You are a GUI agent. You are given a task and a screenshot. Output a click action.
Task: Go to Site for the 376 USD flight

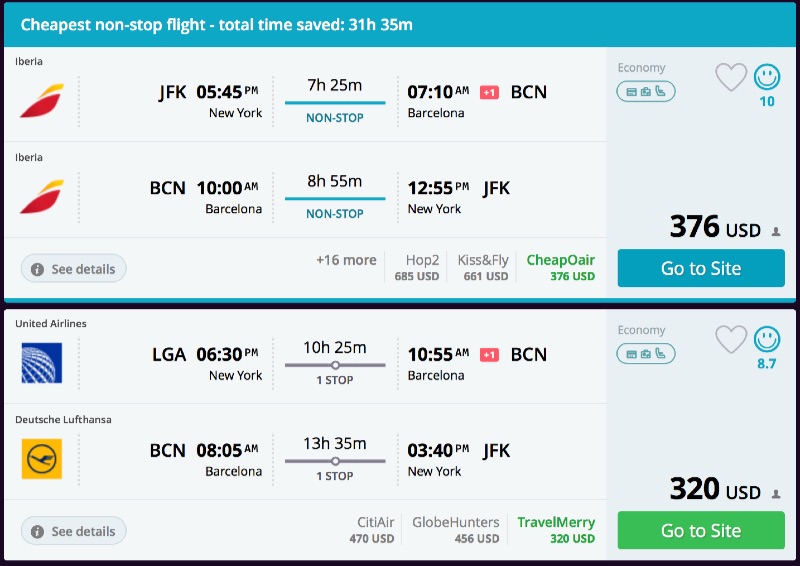point(701,268)
